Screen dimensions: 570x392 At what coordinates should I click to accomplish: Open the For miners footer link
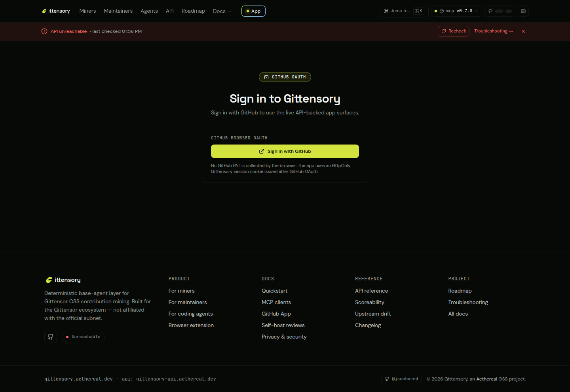[x=182, y=291]
